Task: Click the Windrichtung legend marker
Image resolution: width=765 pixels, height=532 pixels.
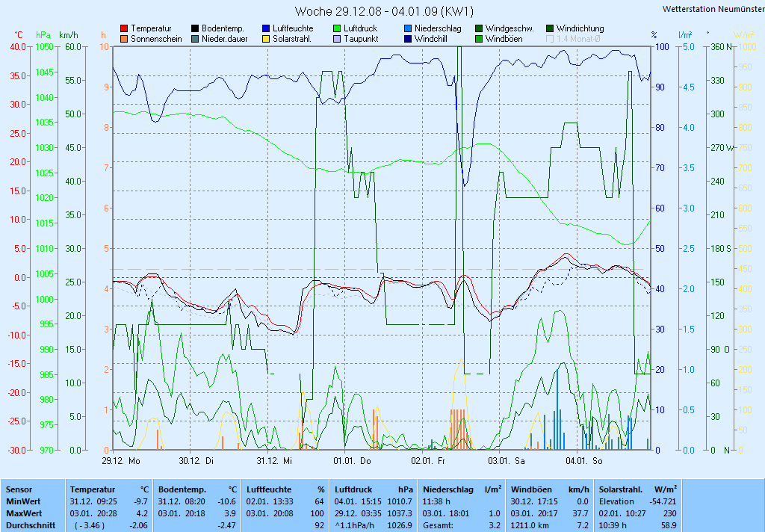Action: pos(550,28)
